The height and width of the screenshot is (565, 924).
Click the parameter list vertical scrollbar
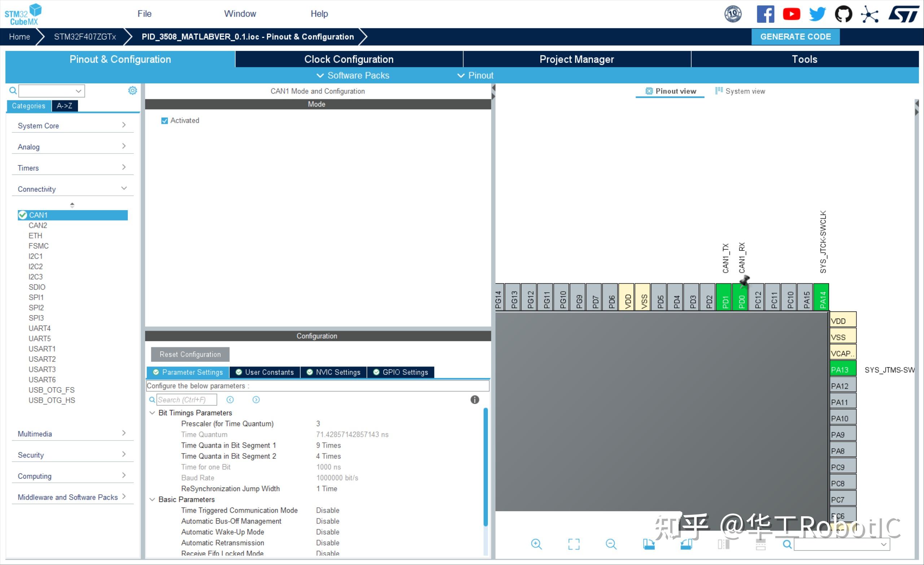tap(485, 467)
